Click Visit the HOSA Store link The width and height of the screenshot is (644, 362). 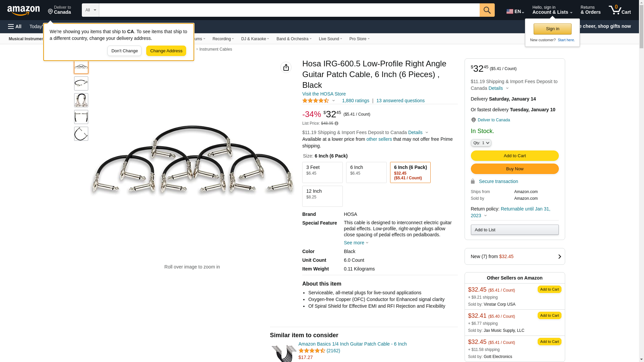point(324,94)
